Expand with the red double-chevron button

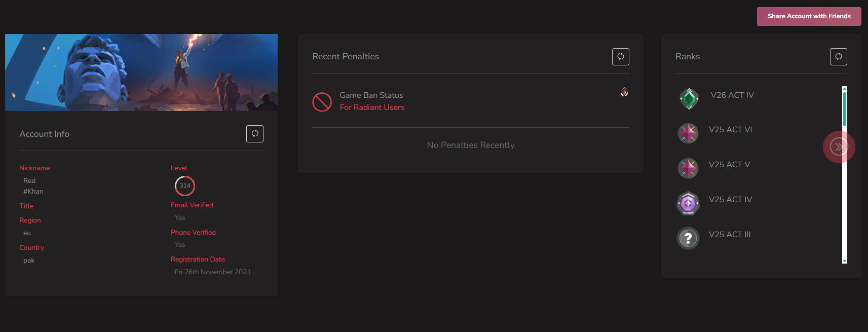click(x=839, y=147)
